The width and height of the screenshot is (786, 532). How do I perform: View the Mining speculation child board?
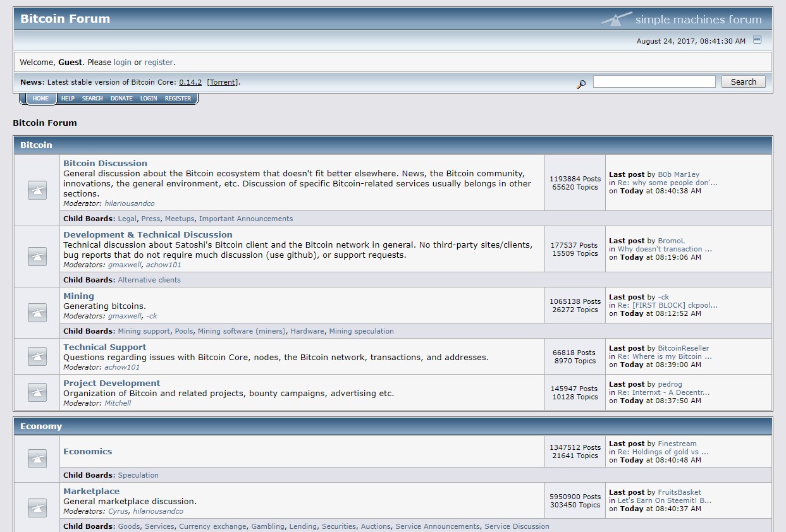tap(361, 331)
